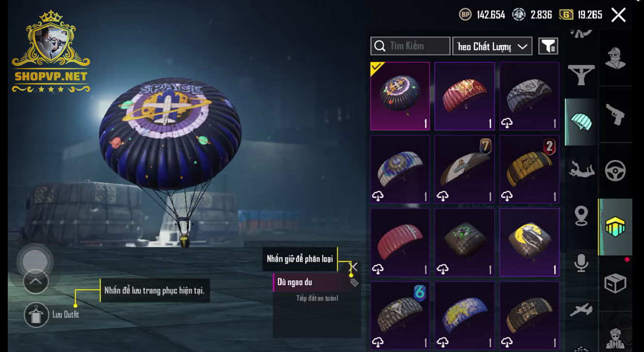644x352 pixels.
Task: Click the price tag icon beside Dù ngao du
Action: (x=354, y=282)
